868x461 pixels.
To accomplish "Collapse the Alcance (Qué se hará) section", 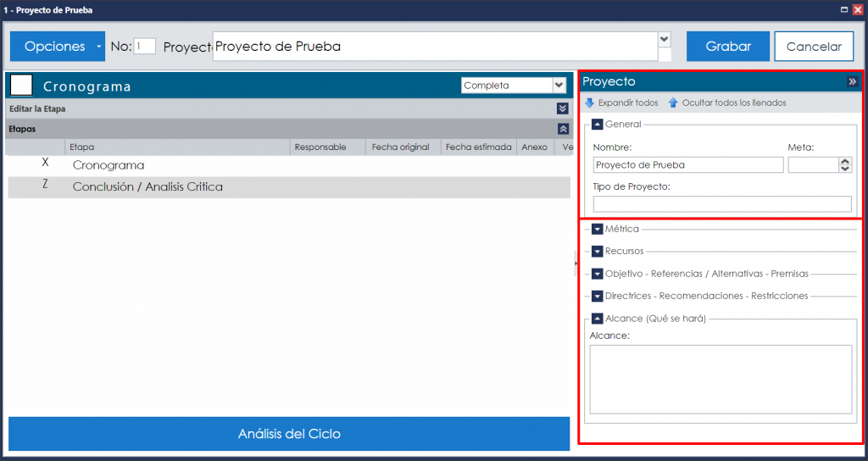I will pyautogui.click(x=598, y=319).
